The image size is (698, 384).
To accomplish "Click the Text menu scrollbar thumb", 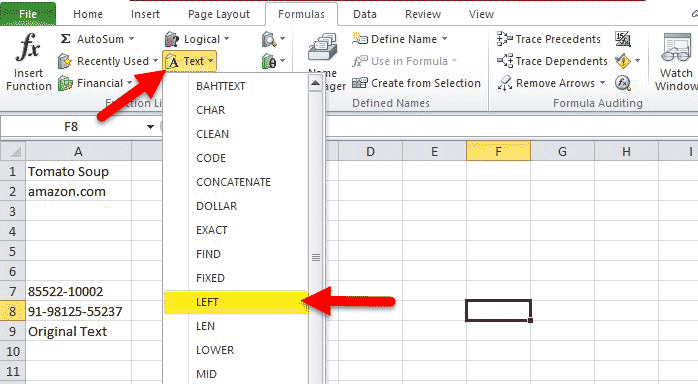I will pyautogui.click(x=316, y=257).
